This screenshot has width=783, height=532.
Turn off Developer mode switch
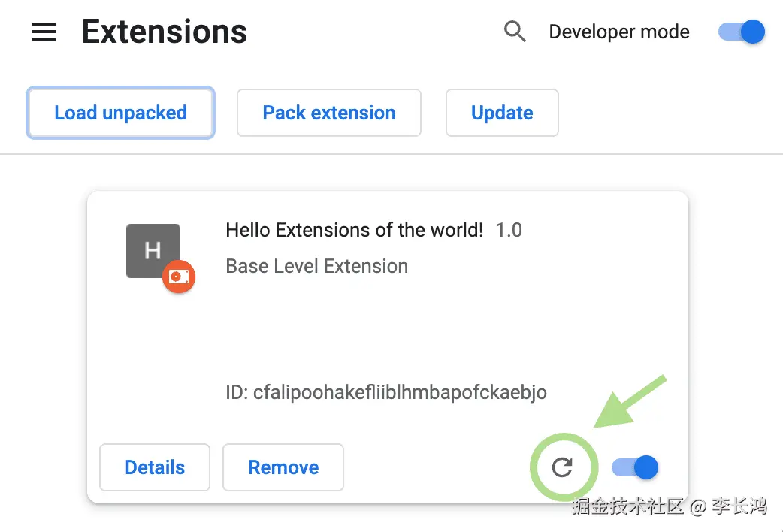pos(742,32)
